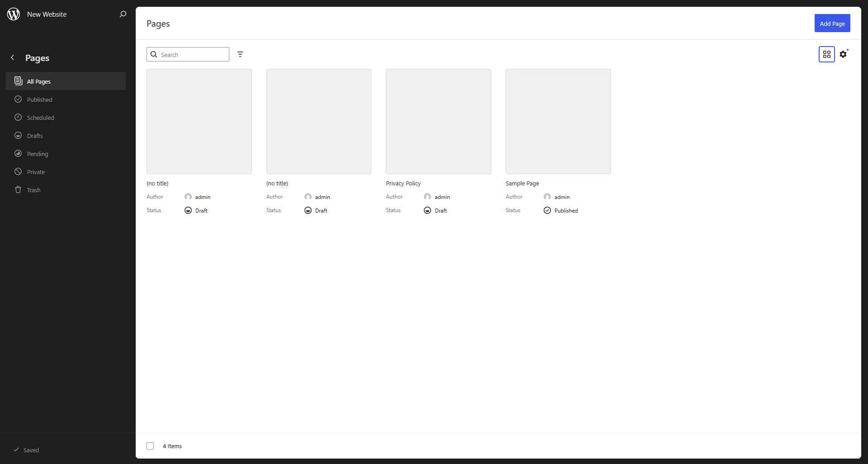Viewport: 868px width, 464px height.
Task: Open the first (no title) page title
Action: [157, 183]
